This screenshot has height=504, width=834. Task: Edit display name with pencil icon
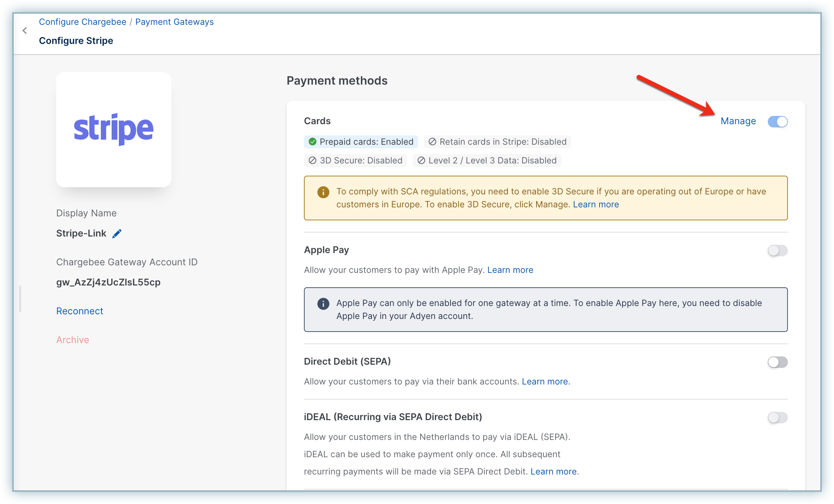coord(117,234)
